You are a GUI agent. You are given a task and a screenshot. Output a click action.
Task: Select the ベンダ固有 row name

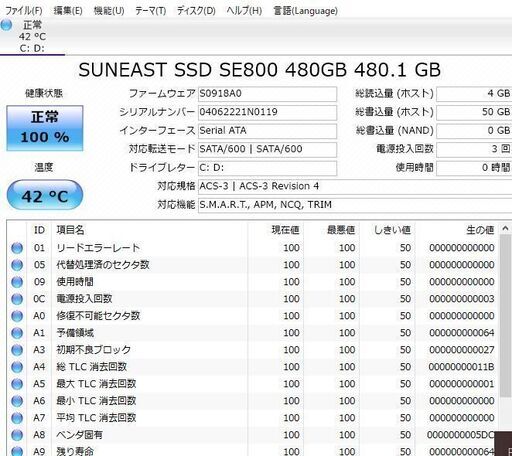(x=79, y=435)
